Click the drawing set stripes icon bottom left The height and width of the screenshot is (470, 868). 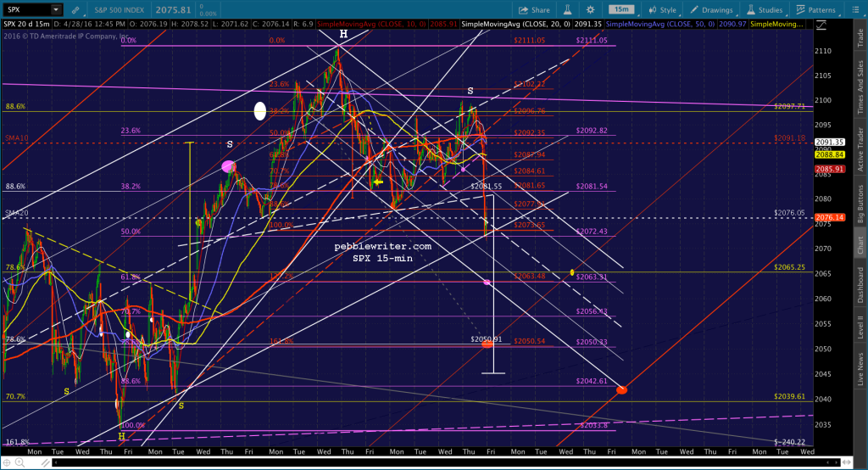click(x=46, y=463)
